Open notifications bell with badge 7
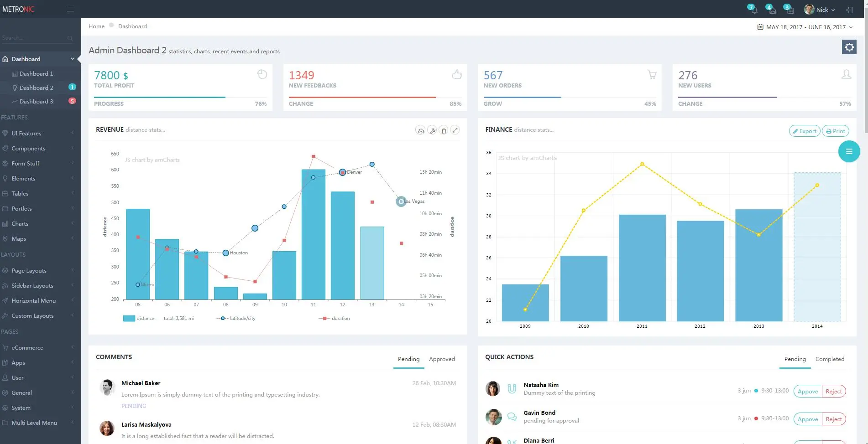 point(753,9)
